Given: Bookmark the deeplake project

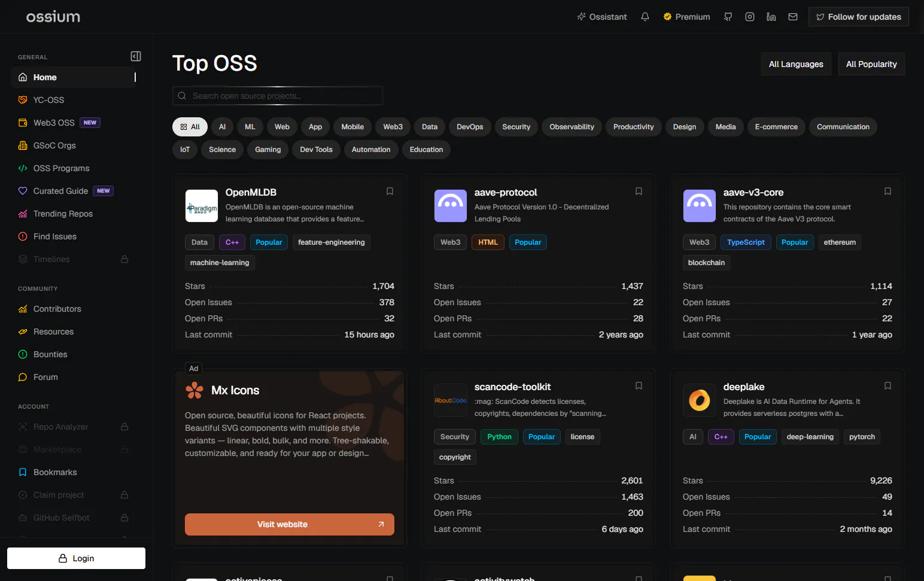Looking at the screenshot, I should pos(887,386).
